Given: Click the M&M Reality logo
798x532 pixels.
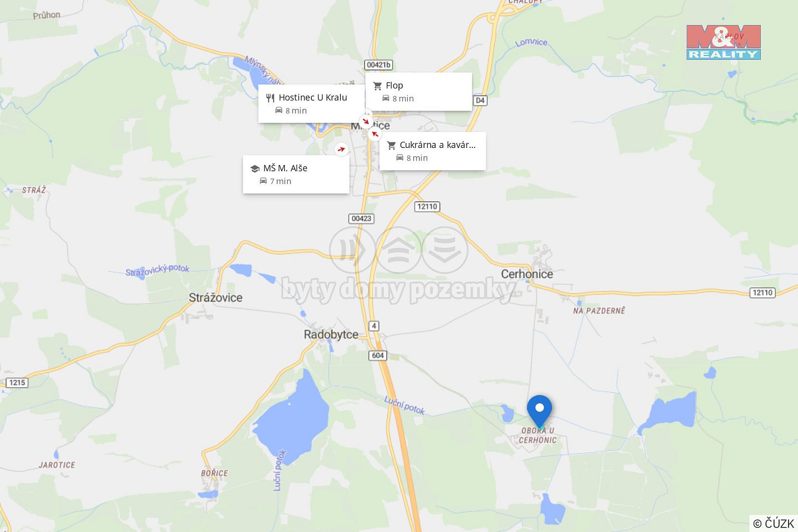Looking at the screenshot, I should pos(724,42).
